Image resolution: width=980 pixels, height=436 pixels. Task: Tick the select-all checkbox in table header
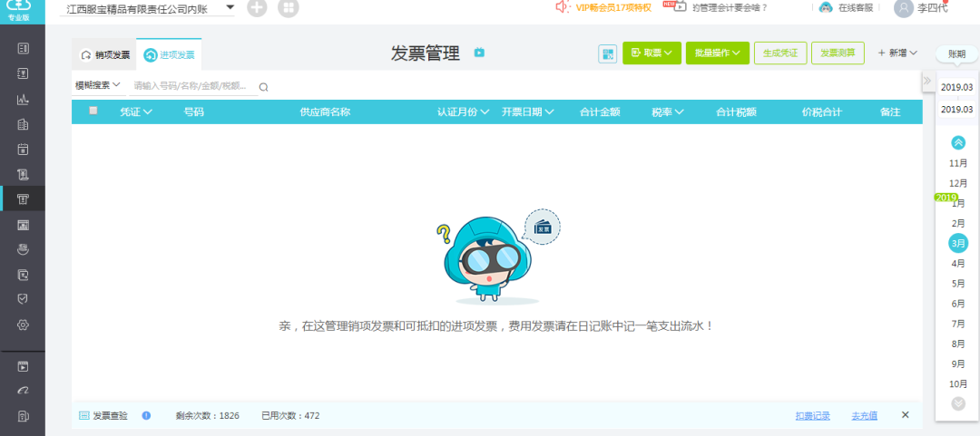pos(93,111)
